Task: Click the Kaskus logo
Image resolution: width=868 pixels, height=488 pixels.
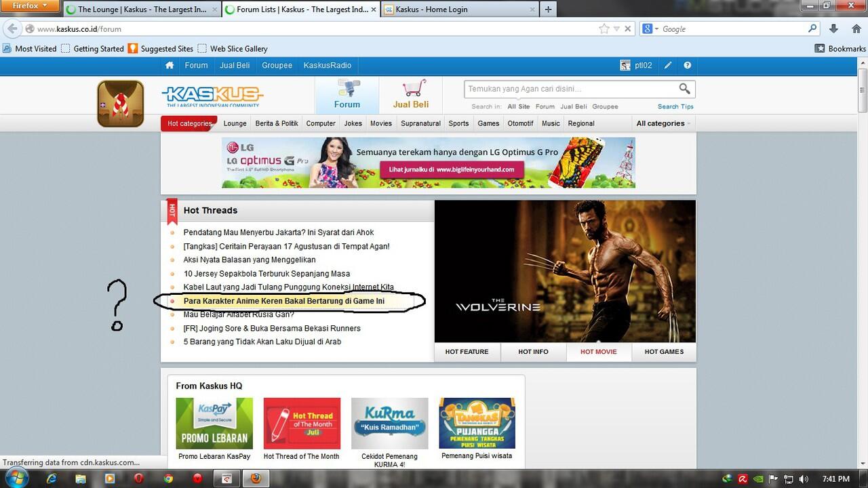Action: 212,96
